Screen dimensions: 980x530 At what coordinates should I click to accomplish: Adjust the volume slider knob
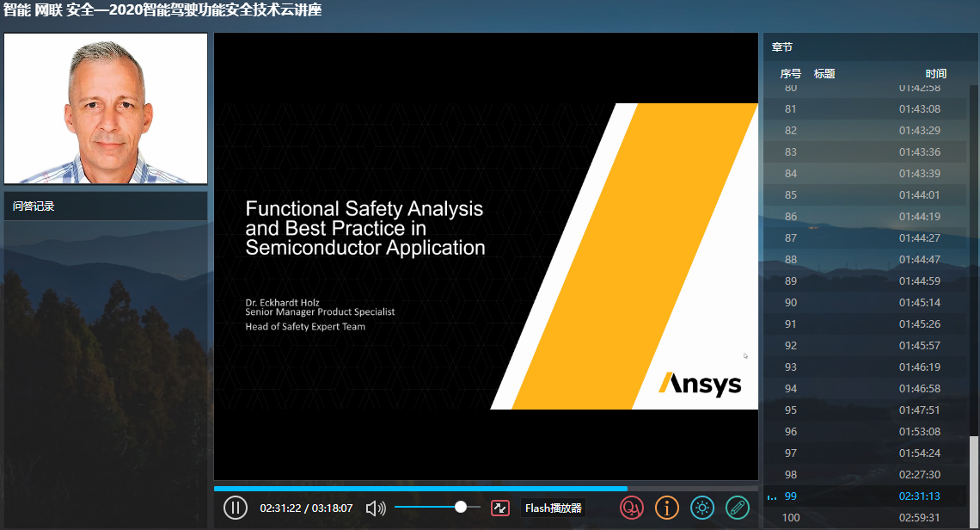tap(461, 507)
